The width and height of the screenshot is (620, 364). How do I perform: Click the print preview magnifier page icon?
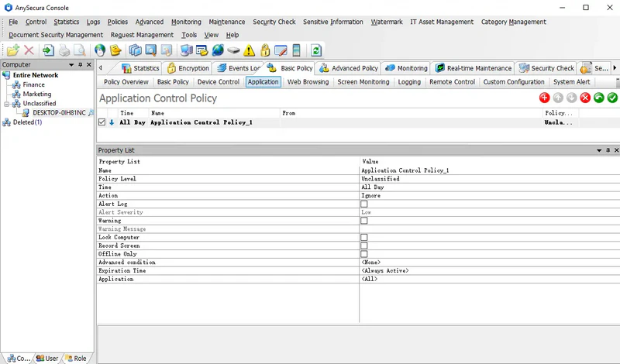(x=80, y=50)
